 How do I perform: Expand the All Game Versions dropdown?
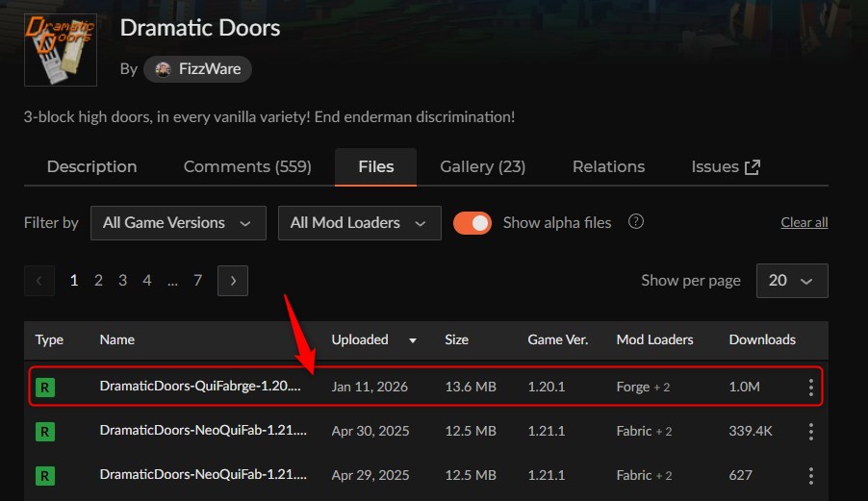pyautogui.click(x=178, y=223)
